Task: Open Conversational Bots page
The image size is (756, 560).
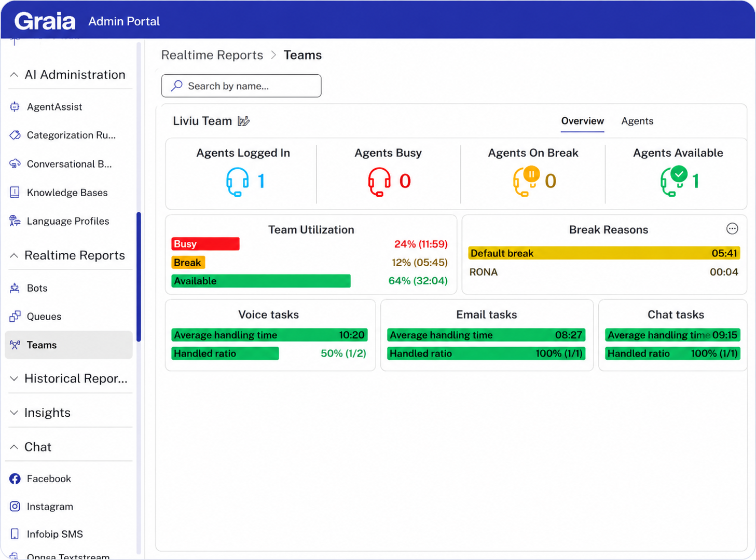Action: point(69,164)
